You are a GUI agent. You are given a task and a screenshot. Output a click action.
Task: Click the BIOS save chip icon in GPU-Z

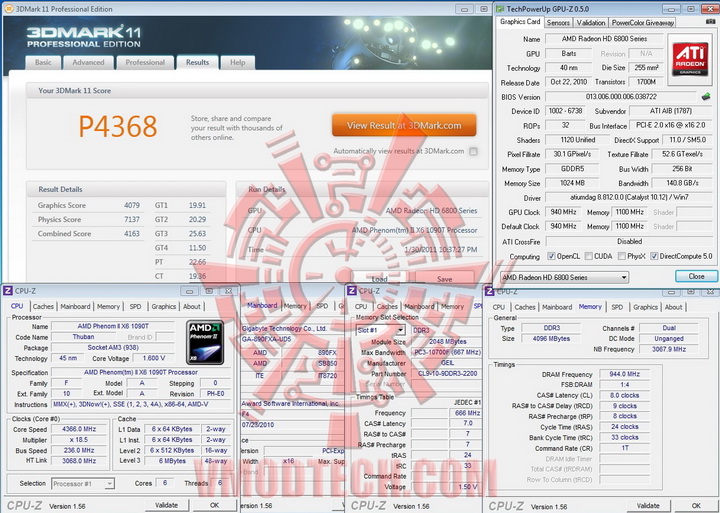pos(706,96)
